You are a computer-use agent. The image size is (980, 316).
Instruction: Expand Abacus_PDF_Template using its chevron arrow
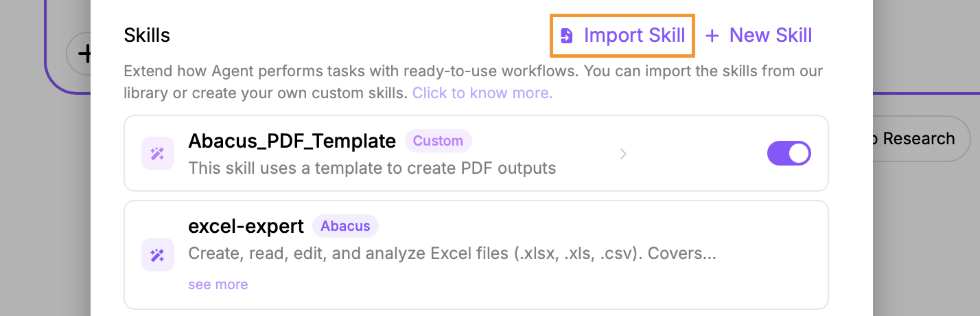coord(623,154)
